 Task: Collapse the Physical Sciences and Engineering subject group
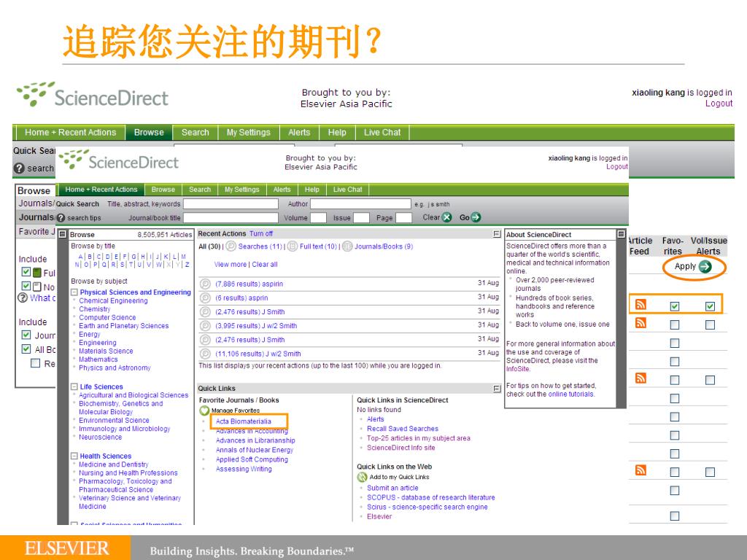point(74,292)
